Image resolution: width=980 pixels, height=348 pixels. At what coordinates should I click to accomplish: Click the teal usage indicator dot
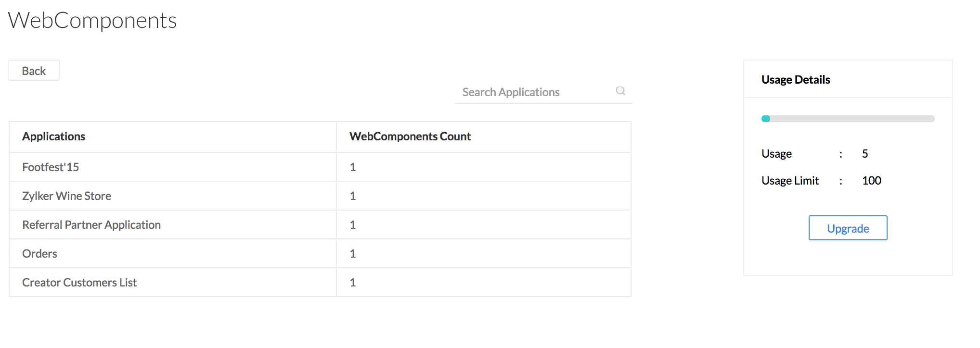click(x=766, y=119)
